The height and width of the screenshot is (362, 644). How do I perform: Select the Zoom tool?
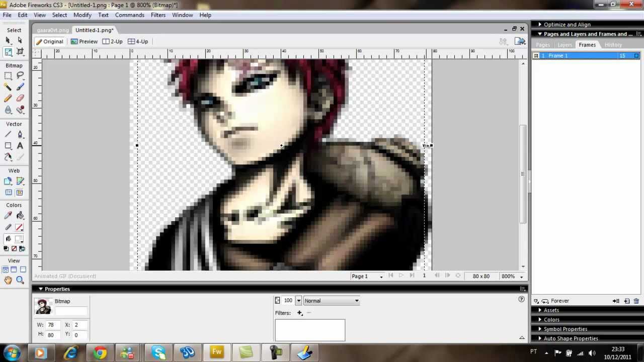point(20,281)
